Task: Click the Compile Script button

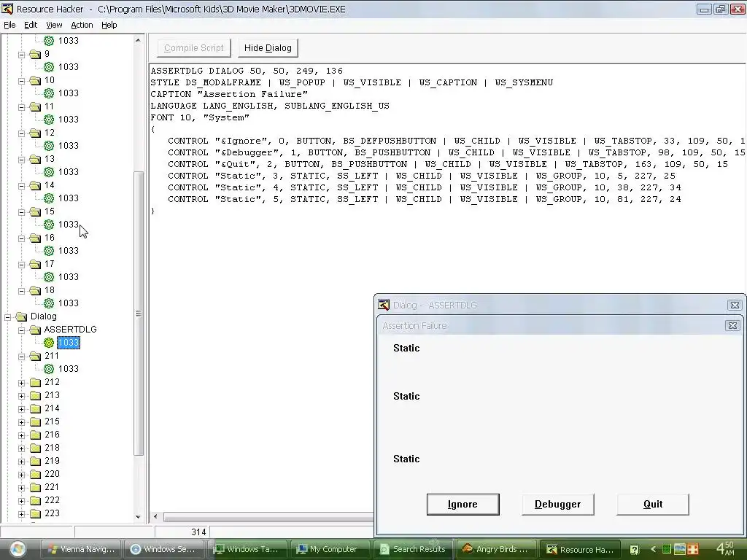Action: 194,47
